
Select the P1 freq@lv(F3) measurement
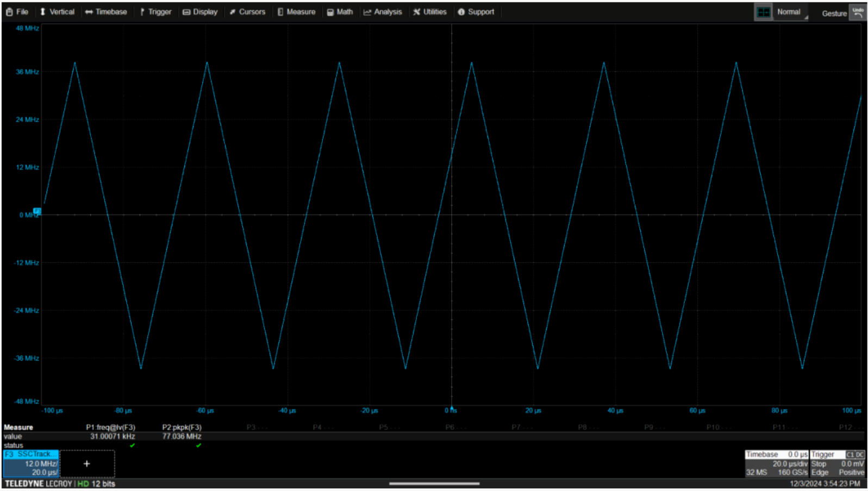coord(111,427)
